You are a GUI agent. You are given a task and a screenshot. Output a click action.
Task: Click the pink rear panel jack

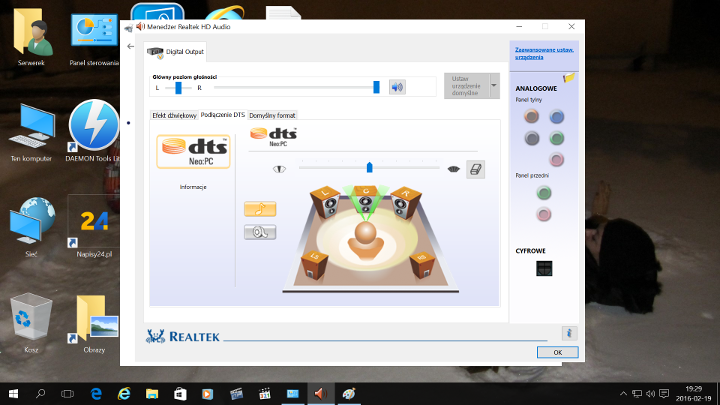557,159
